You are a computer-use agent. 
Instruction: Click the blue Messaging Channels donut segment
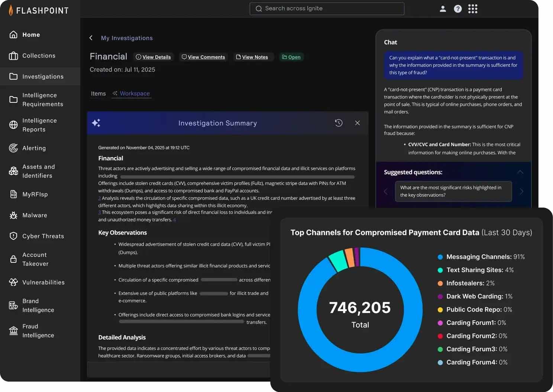coord(360,363)
